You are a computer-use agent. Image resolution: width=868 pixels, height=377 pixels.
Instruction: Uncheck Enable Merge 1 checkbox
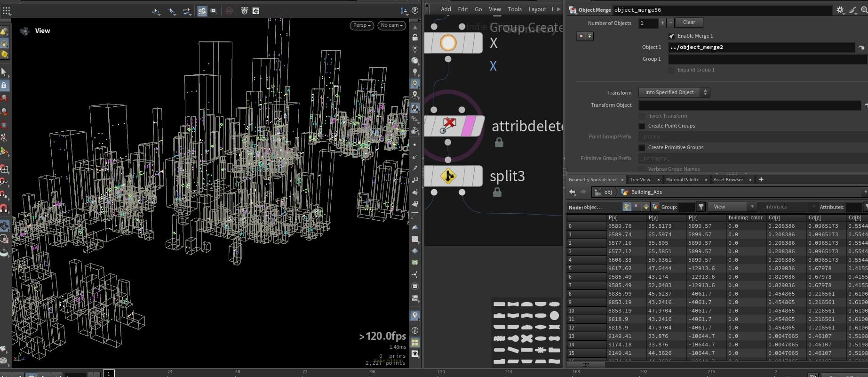(x=672, y=36)
